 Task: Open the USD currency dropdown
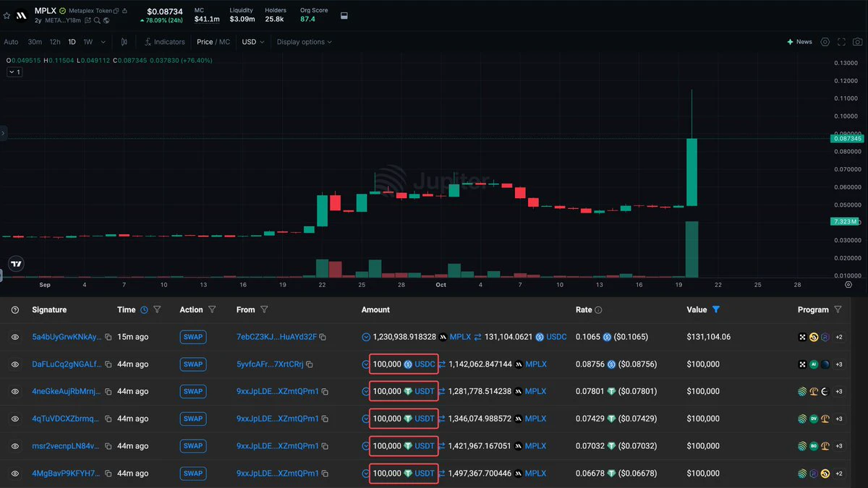[252, 42]
